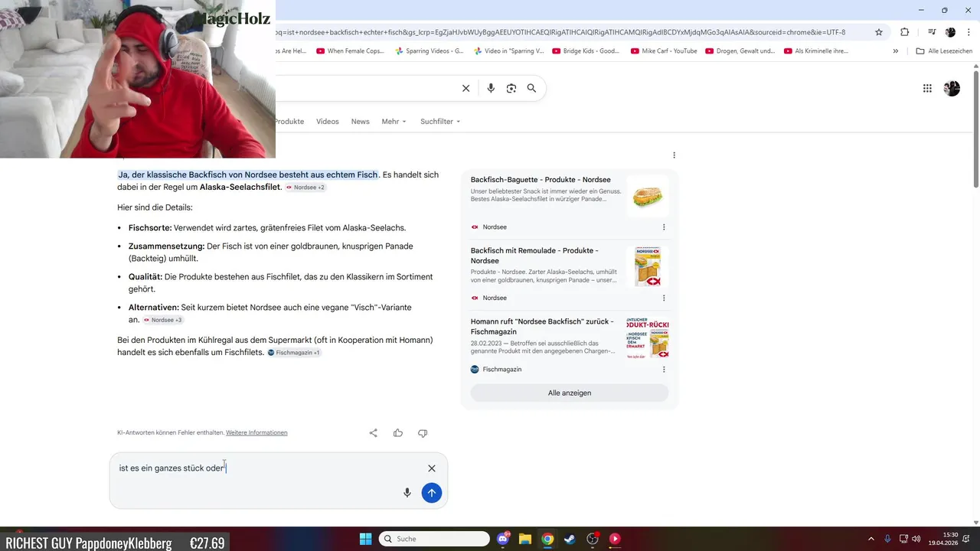The width and height of the screenshot is (980, 551).
Task: Switch to the Videos tab
Action: click(328, 122)
